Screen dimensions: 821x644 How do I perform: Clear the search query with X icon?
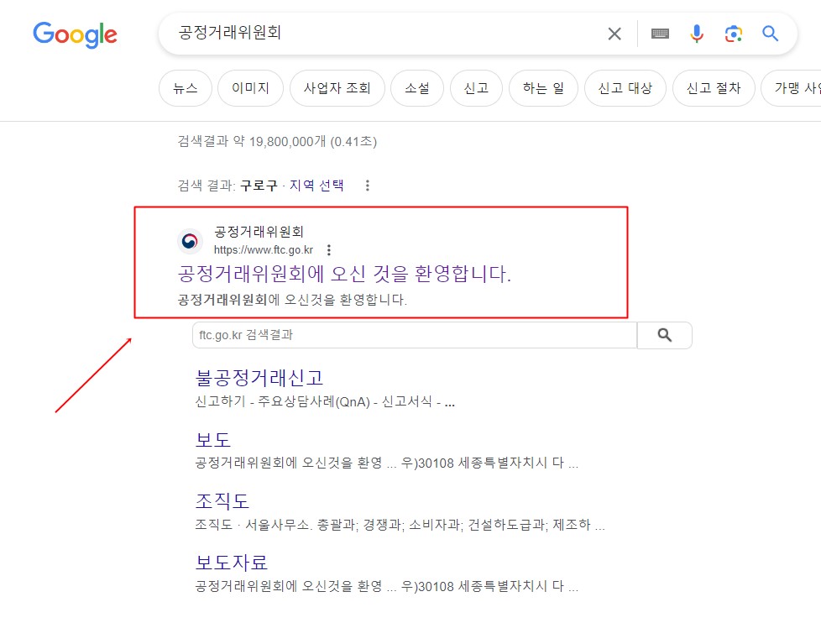[614, 34]
